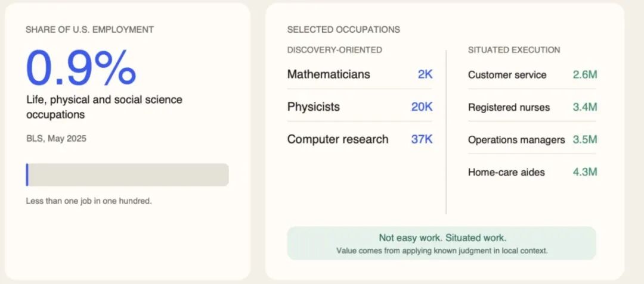Viewport: 644px width, 284px height.
Task: Click the blue employment share progress bar
Action: 128,174
